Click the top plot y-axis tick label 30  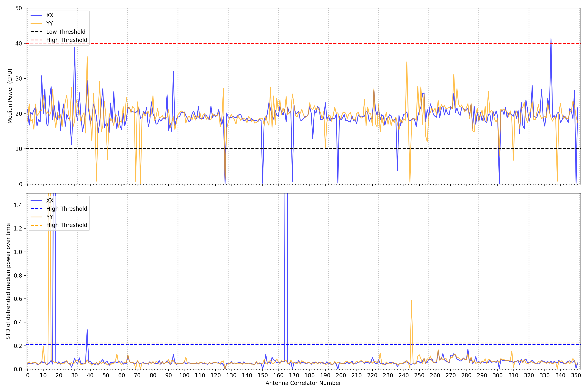tap(18, 79)
